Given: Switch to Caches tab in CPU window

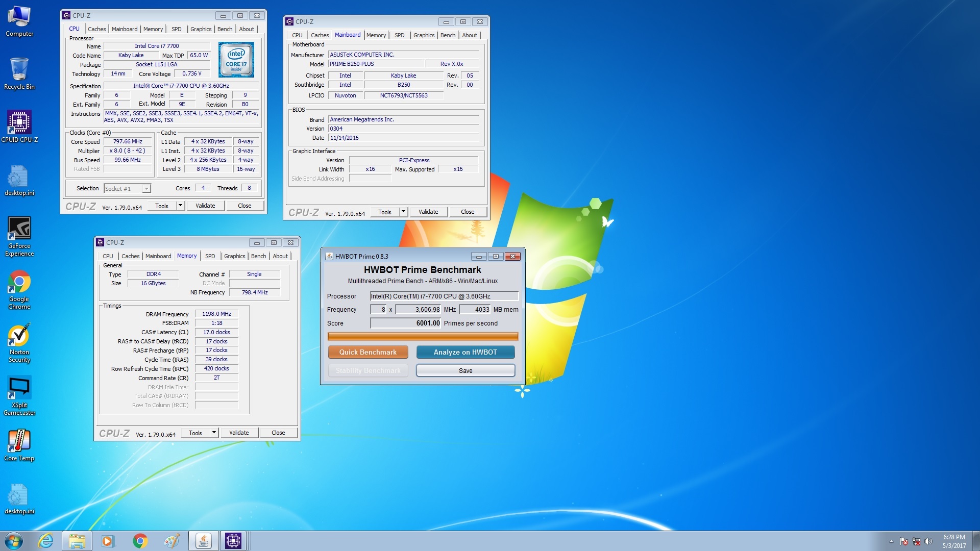Looking at the screenshot, I should click(96, 29).
